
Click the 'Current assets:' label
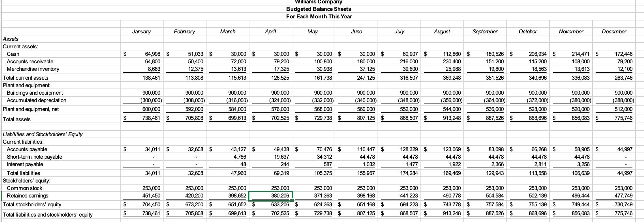20,46
